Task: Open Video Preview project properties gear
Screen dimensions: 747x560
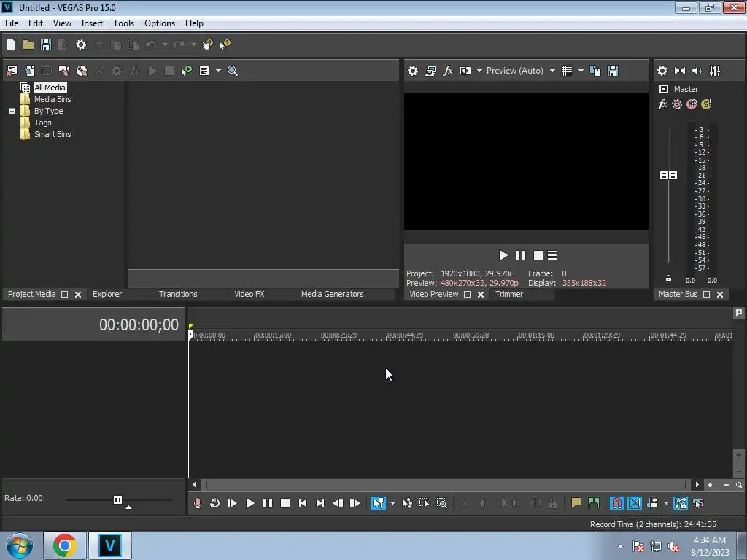Action: (x=413, y=71)
